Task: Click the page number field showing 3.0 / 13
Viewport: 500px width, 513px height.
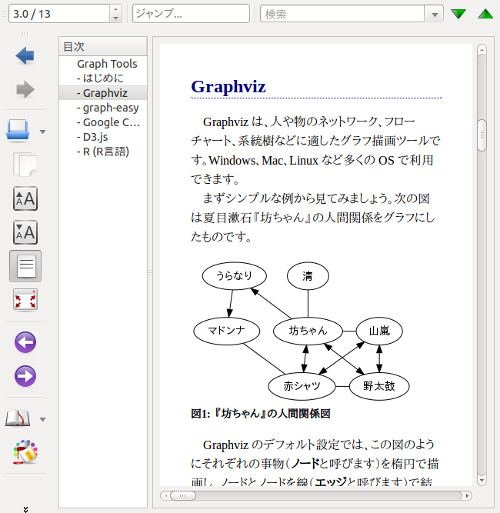Action: point(59,14)
